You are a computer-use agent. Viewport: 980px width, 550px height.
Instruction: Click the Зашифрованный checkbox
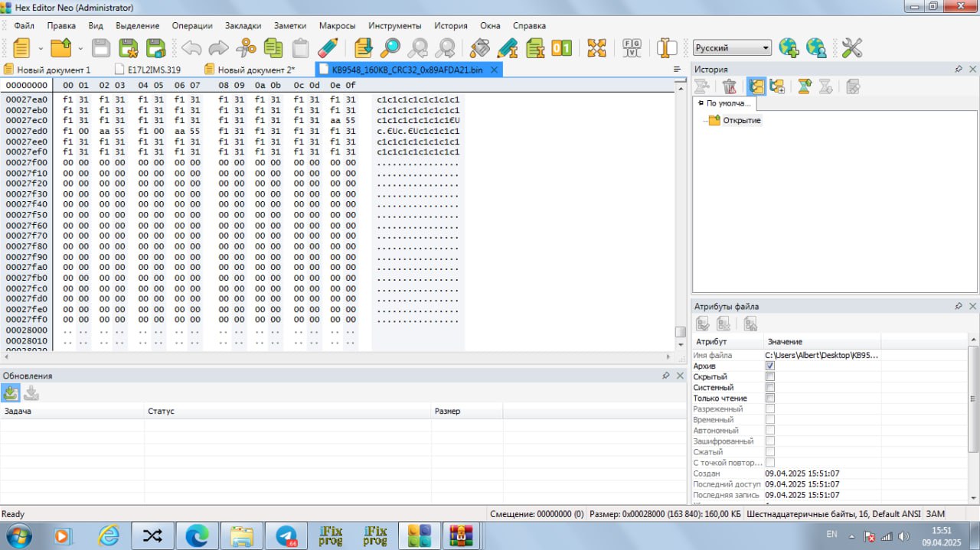tap(770, 441)
